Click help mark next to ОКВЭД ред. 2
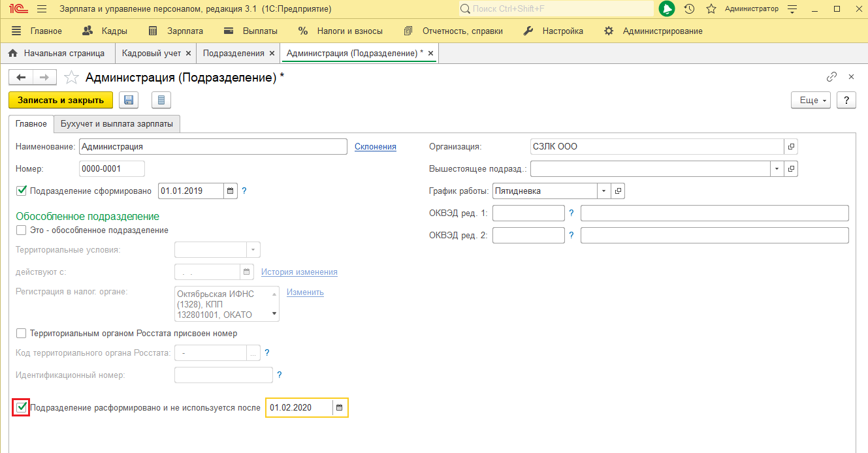This screenshot has width=868, height=453. click(x=571, y=236)
